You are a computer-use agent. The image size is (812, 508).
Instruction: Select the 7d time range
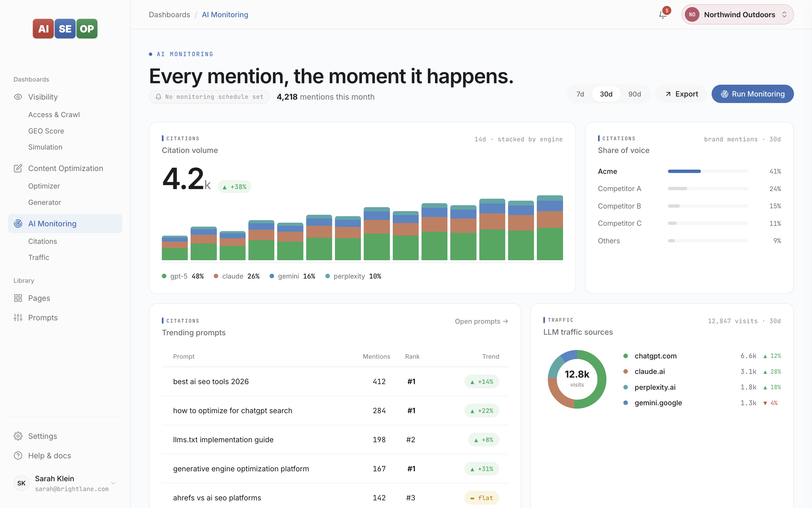click(x=580, y=94)
